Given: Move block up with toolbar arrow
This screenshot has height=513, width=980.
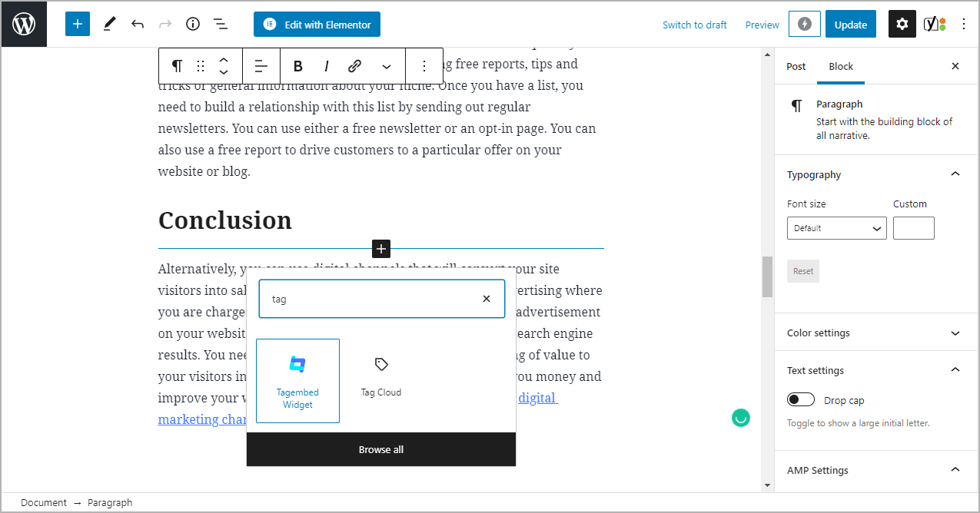Looking at the screenshot, I should (x=224, y=59).
